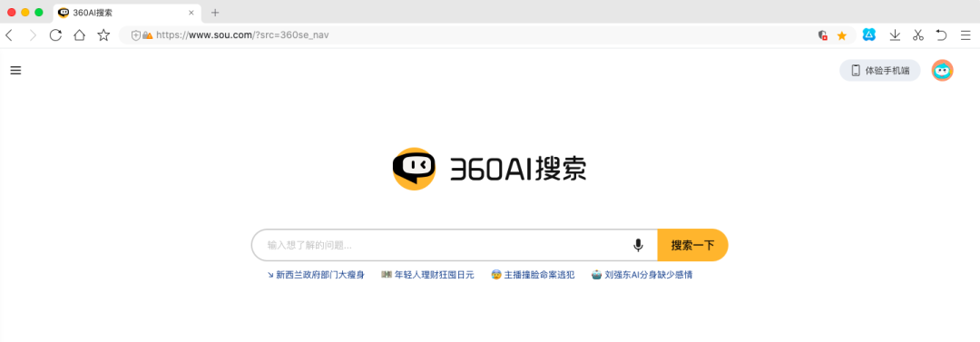Click the 搜索一下 button

tap(692, 245)
